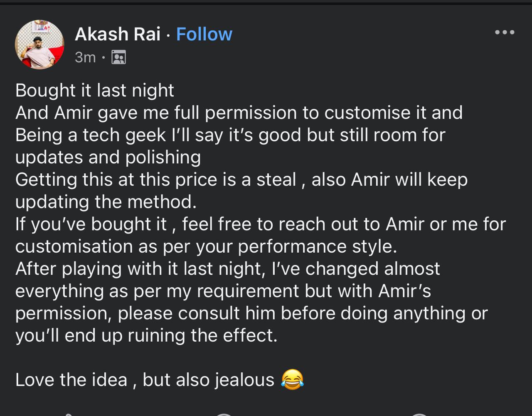This screenshot has height=416, width=532.
Task: Click the line 'Bought it last night'
Action: (95, 91)
